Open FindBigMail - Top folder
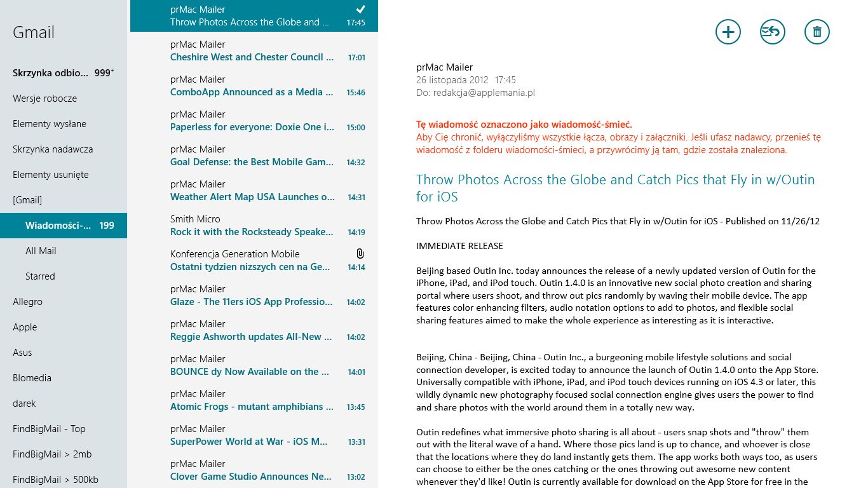 click(x=64, y=429)
